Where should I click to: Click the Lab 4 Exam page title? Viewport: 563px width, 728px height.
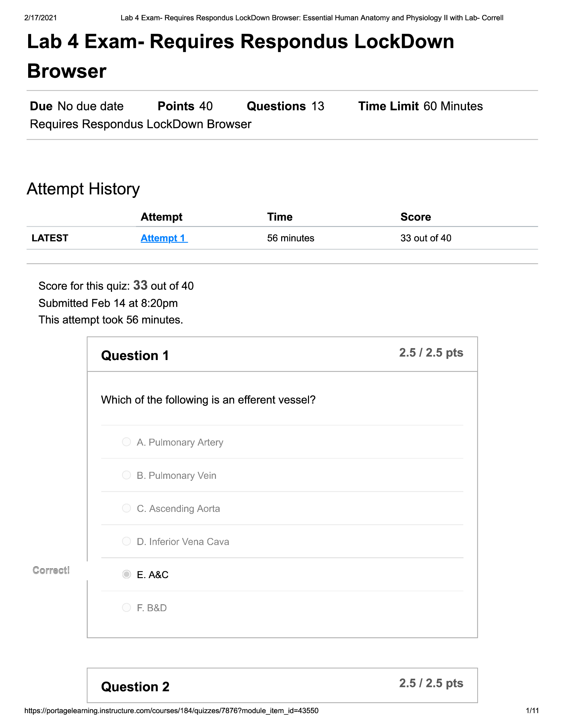(x=240, y=56)
